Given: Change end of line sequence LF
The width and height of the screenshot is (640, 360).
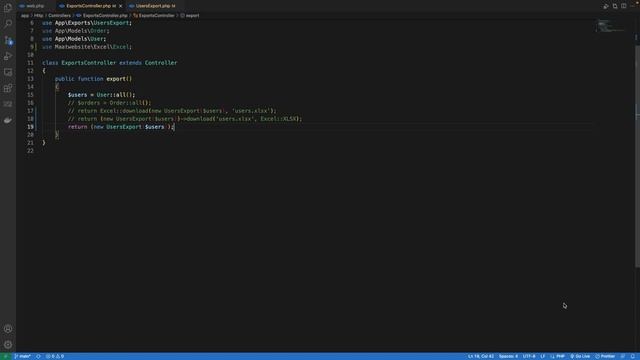Looking at the screenshot, I should (542, 356).
